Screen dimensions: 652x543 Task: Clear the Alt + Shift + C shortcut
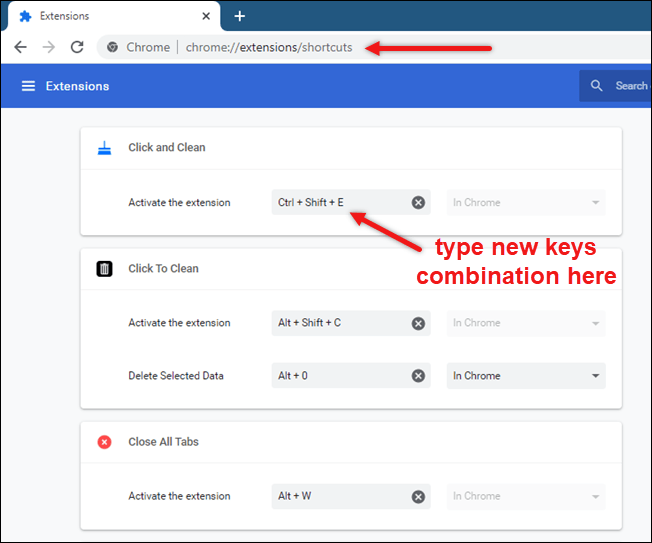pyautogui.click(x=418, y=323)
